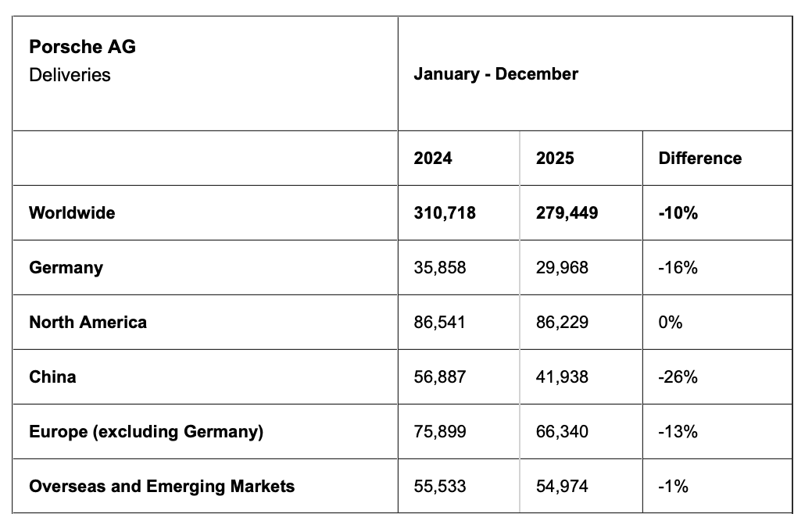This screenshot has height=528, width=812.
Task: Click the North America row label
Action: [88, 323]
